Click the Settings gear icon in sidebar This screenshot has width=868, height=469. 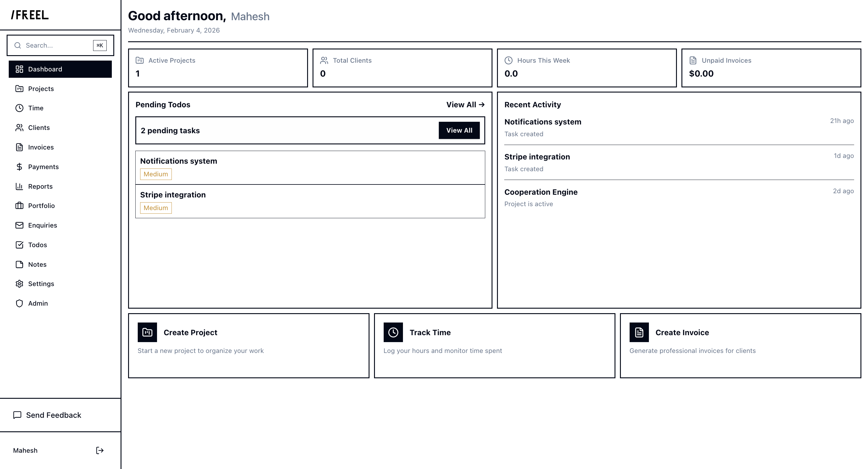click(20, 284)
